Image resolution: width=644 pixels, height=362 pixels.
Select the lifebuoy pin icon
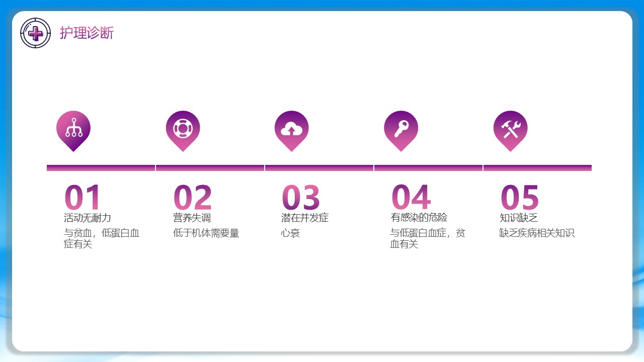(x=183, y=131)
